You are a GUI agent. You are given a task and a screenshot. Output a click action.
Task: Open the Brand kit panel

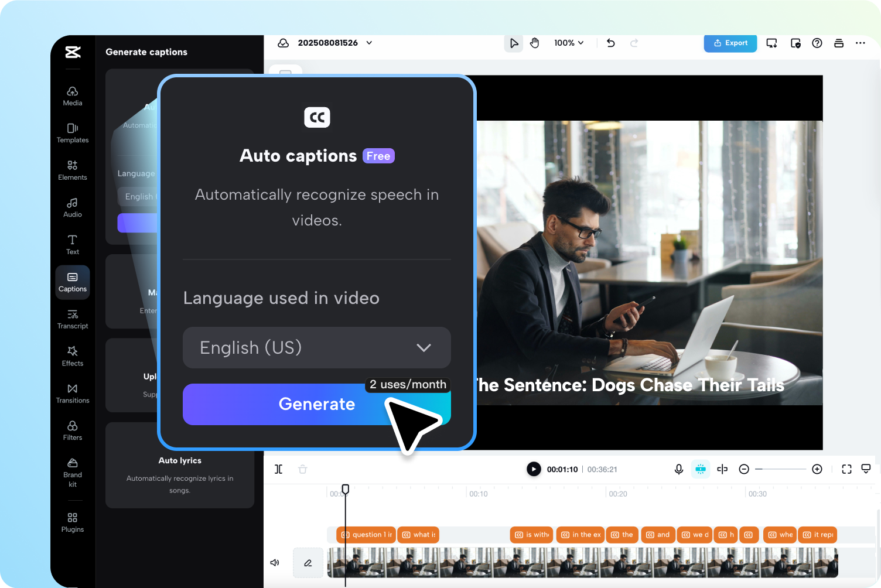(73, 473)
